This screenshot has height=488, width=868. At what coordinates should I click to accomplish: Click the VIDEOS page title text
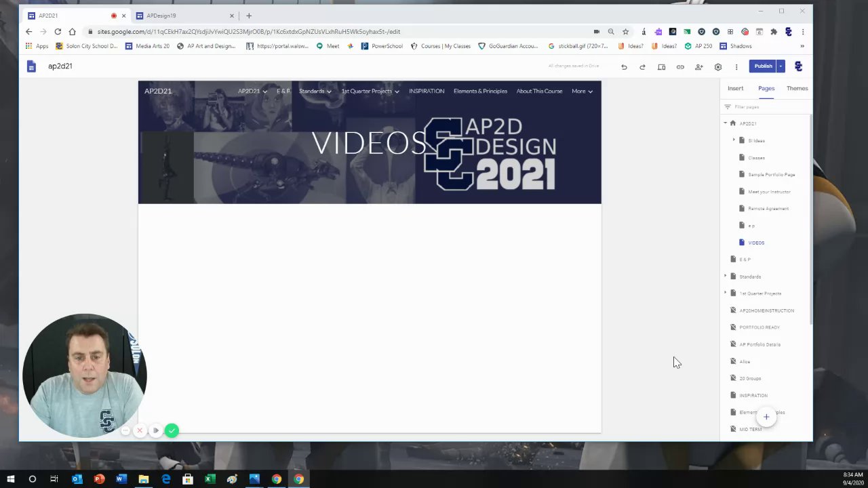369,143
